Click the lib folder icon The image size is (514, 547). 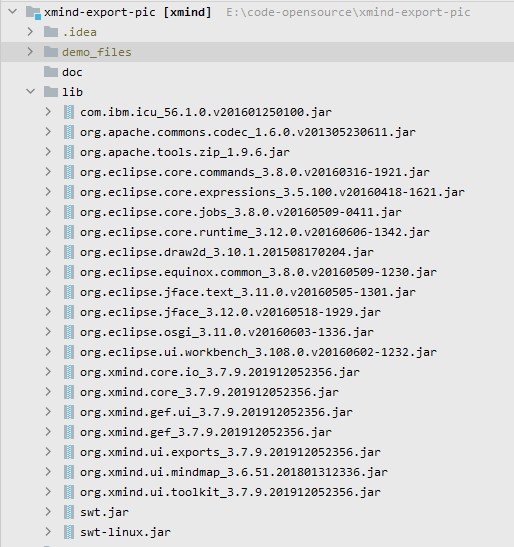51,92
